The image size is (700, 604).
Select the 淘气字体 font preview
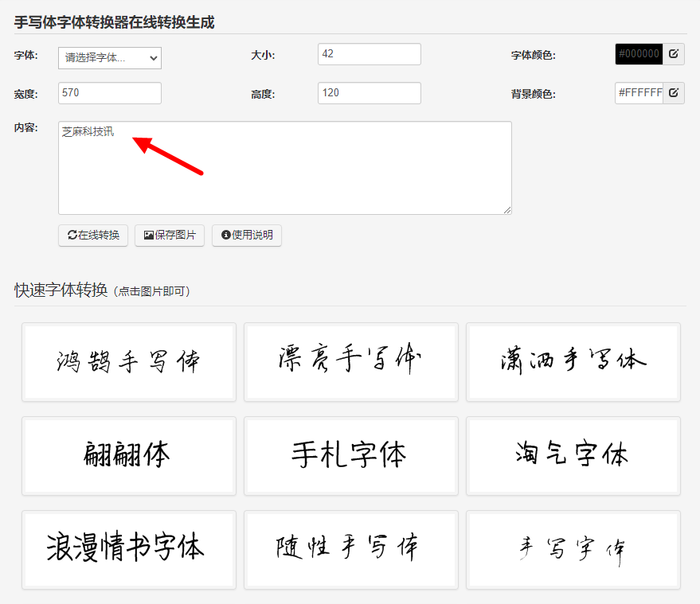(x=573, y=456)
